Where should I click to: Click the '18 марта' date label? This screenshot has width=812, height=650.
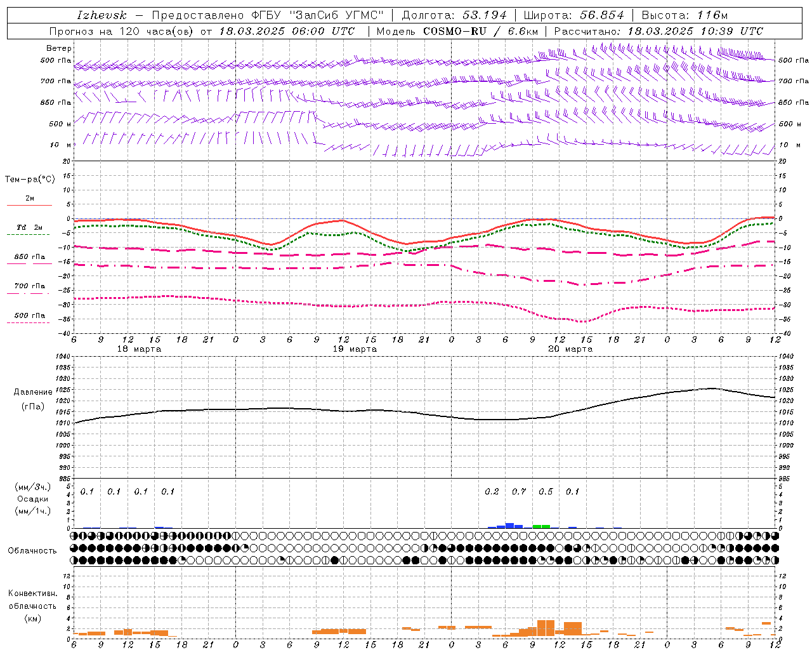(x=140, y=349)
